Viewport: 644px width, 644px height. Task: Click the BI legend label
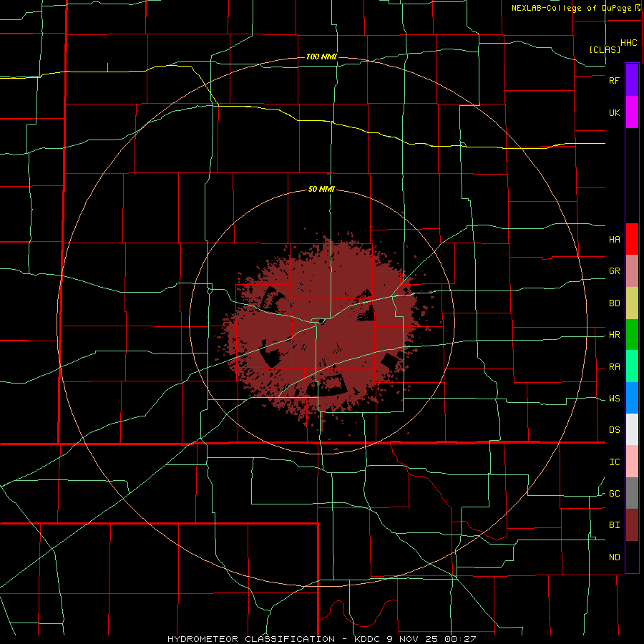tap(614, 525)
